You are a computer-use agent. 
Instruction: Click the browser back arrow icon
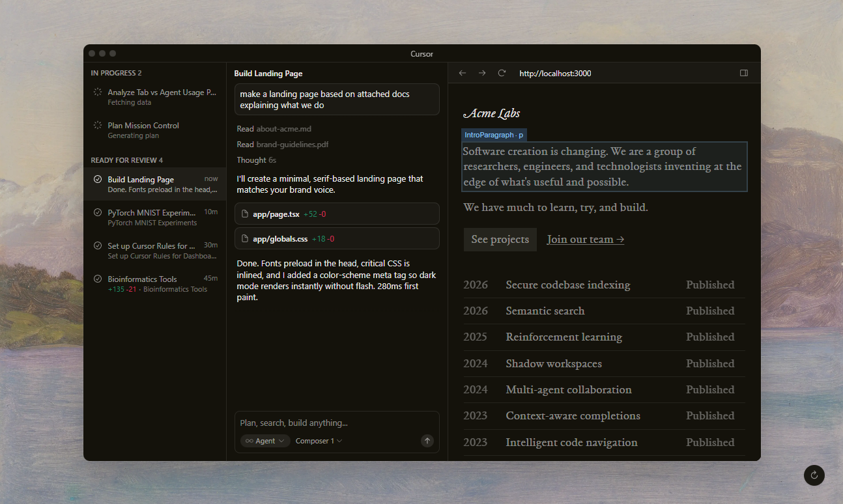coord(463,73)
